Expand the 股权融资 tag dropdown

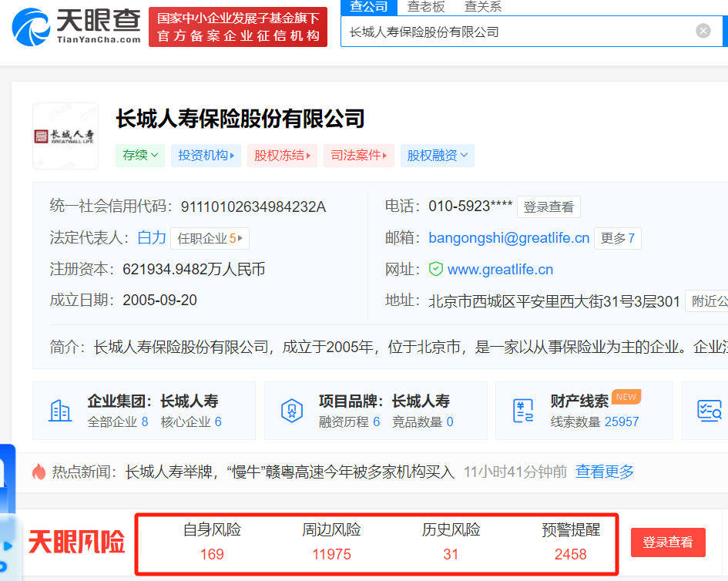click(440, 156)
